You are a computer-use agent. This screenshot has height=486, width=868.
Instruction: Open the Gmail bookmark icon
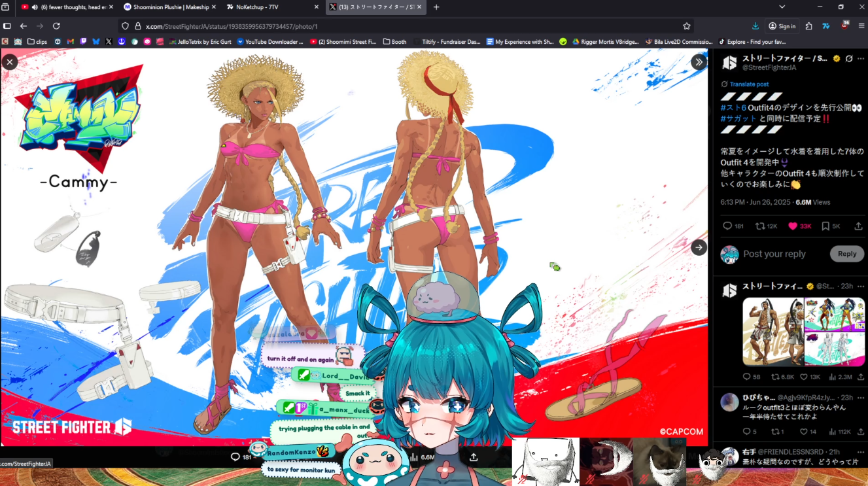[71, 42]
